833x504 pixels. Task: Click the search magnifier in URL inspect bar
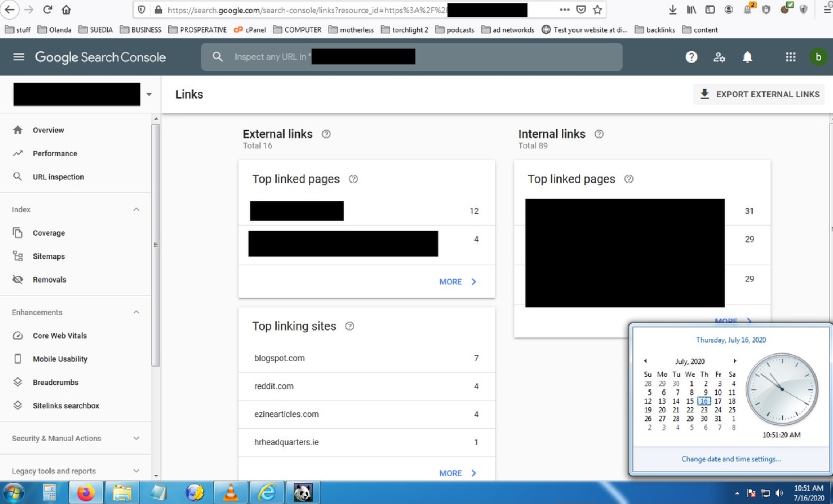coord(217,57)
